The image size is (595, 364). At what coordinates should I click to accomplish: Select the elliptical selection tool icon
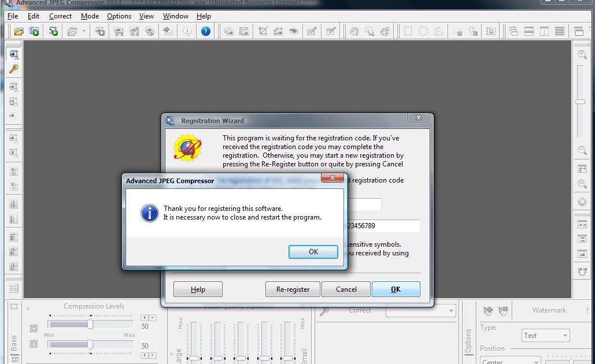(423, 31)
